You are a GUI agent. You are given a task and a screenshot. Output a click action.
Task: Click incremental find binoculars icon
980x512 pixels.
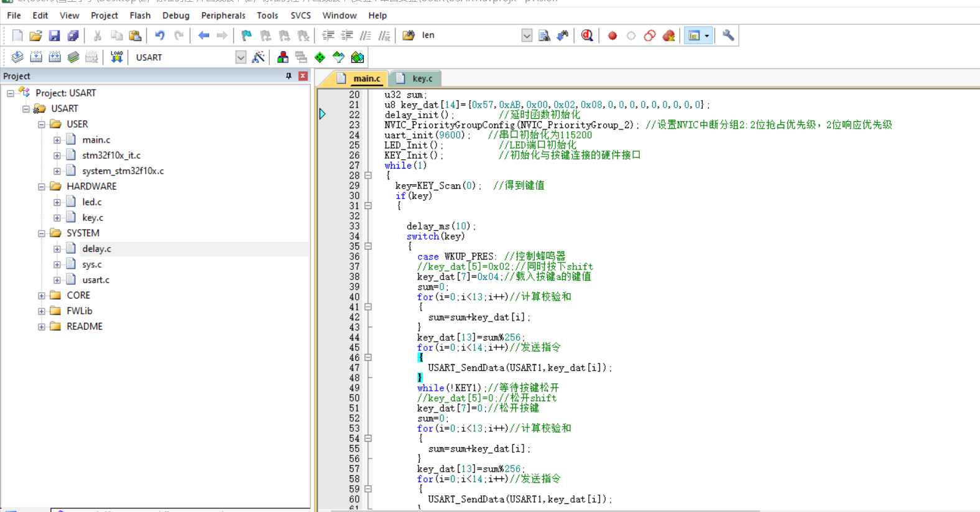563,35
